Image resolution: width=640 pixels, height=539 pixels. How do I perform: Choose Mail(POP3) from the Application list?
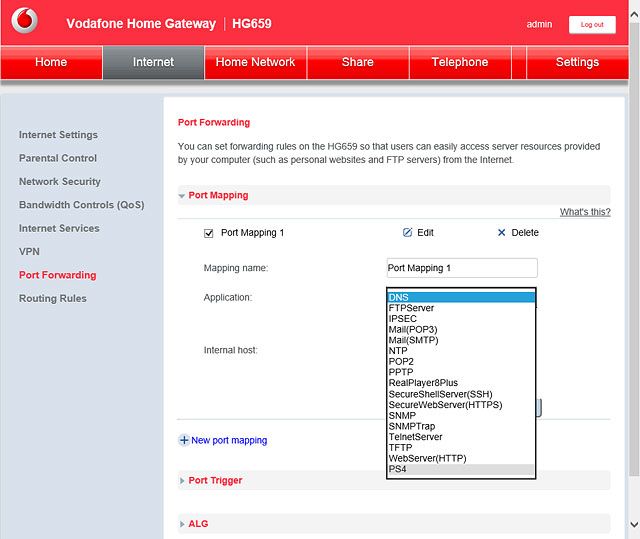[460, 329]
